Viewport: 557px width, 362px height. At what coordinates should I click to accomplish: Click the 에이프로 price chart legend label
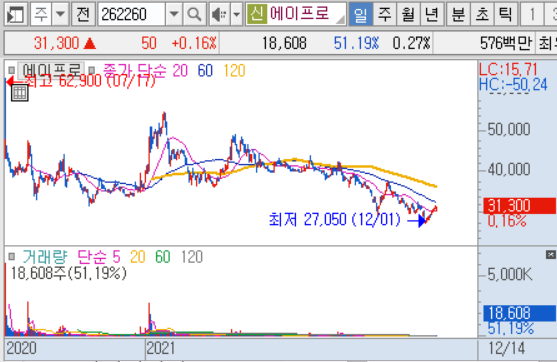point(52,70)
